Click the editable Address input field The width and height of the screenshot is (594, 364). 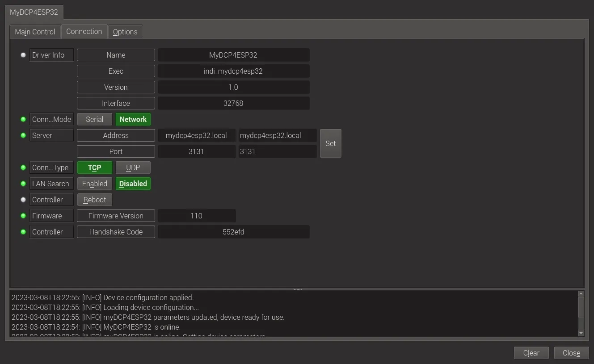click(278, 135)
